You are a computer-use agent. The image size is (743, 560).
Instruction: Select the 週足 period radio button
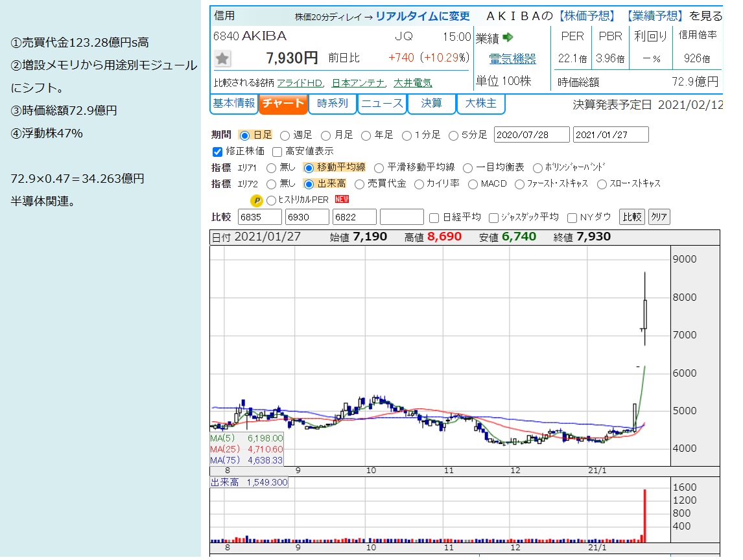(x=285, y=135)
